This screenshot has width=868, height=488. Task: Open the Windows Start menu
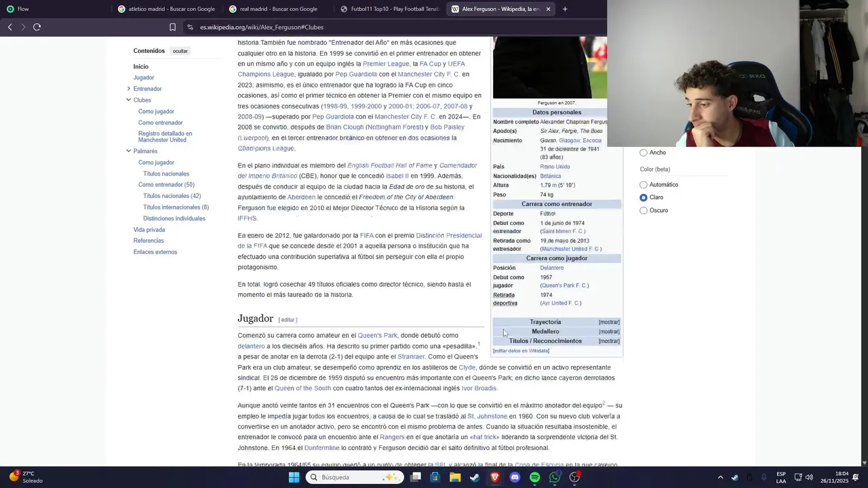coord(294,477)
